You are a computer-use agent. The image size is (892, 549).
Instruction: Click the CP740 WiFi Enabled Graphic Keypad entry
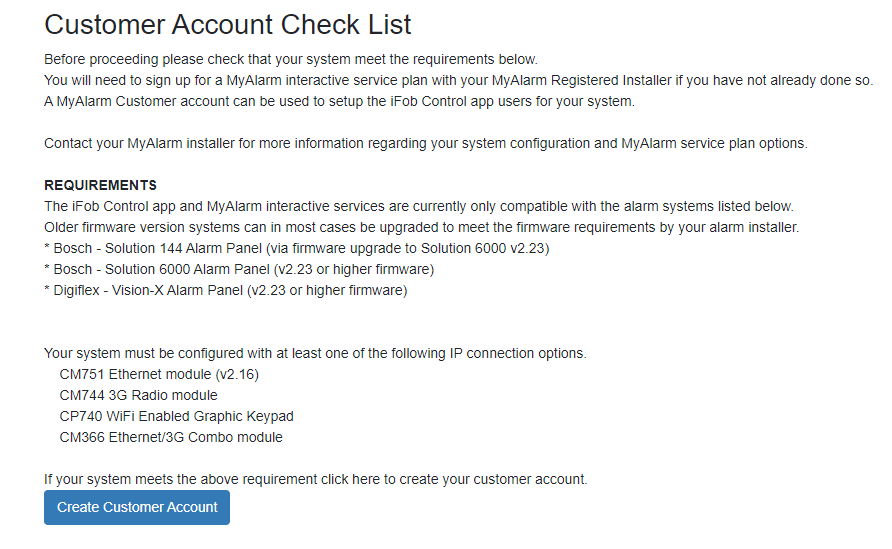176,416
